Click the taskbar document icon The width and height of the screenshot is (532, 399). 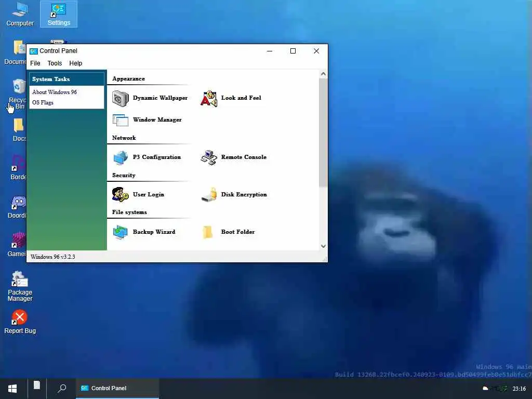coord(37,385)
